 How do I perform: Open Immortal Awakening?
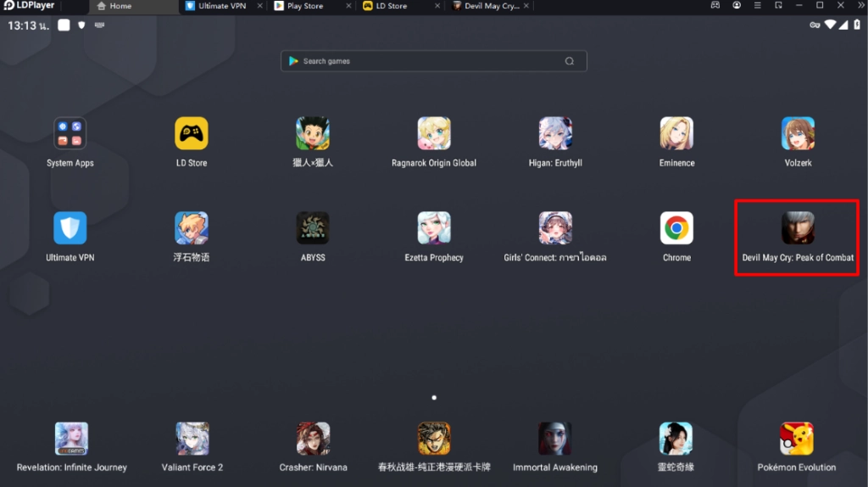[x=554, y=439]
